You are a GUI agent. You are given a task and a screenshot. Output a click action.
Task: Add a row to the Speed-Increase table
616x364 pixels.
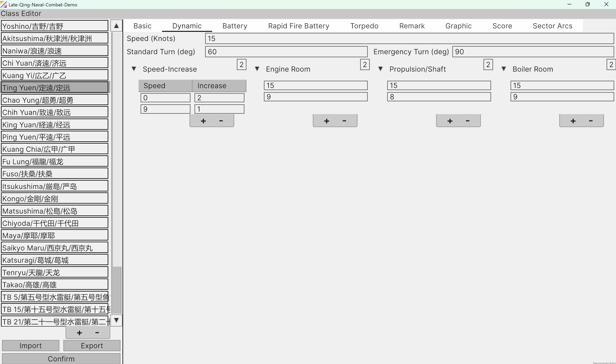[x=203, y=121]
